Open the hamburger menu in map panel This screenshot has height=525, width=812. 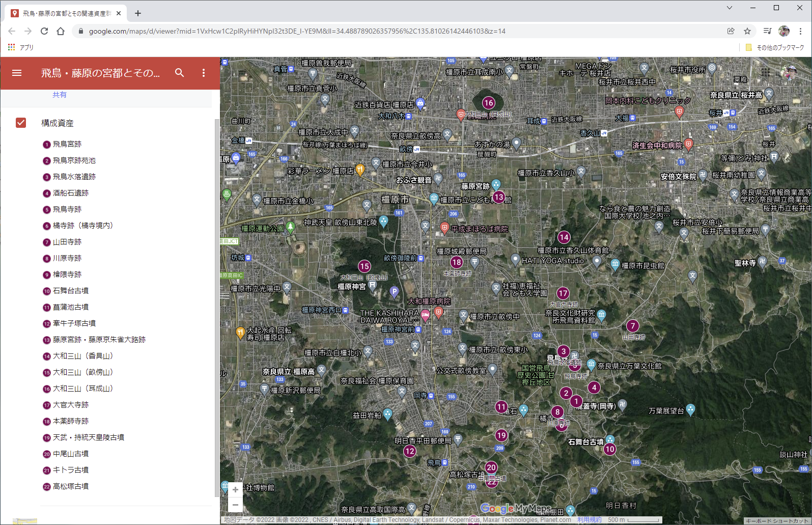[17, 73]
